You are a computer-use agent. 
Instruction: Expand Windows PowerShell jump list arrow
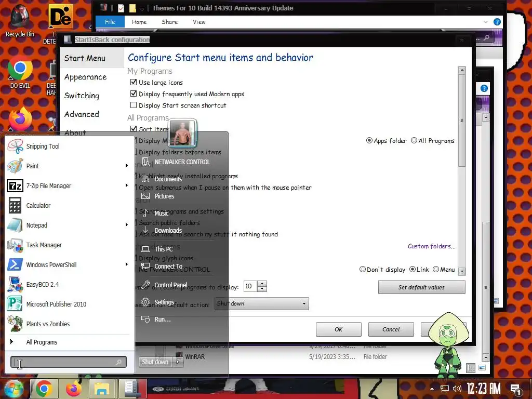127,264
